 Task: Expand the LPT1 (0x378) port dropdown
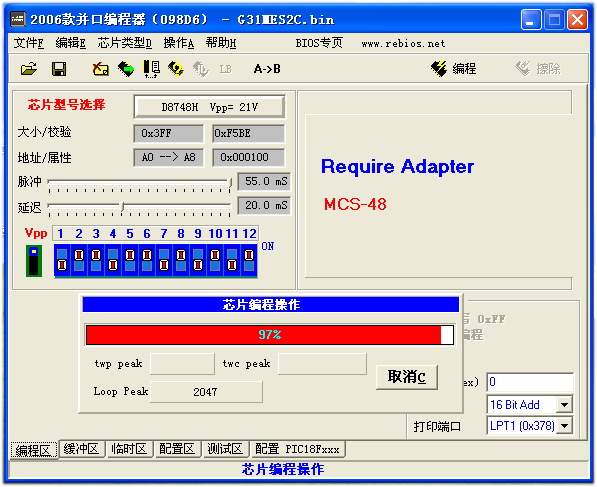coord(564,426)
